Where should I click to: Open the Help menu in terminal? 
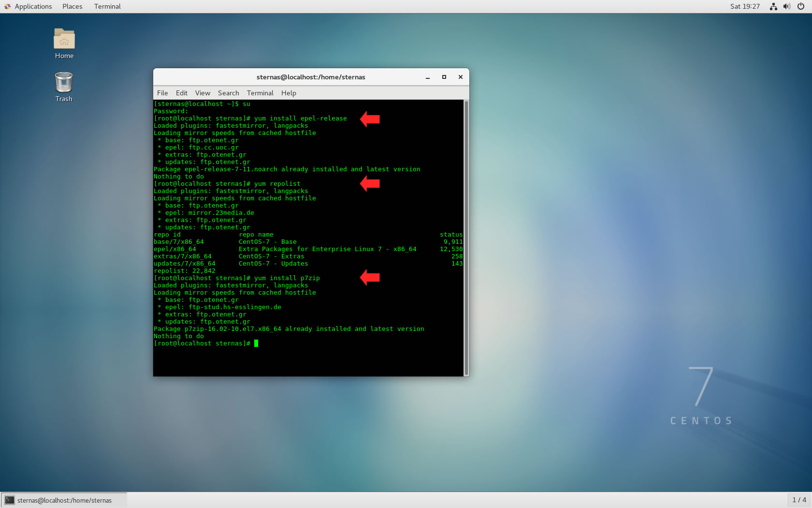click(x=289, y=93)
